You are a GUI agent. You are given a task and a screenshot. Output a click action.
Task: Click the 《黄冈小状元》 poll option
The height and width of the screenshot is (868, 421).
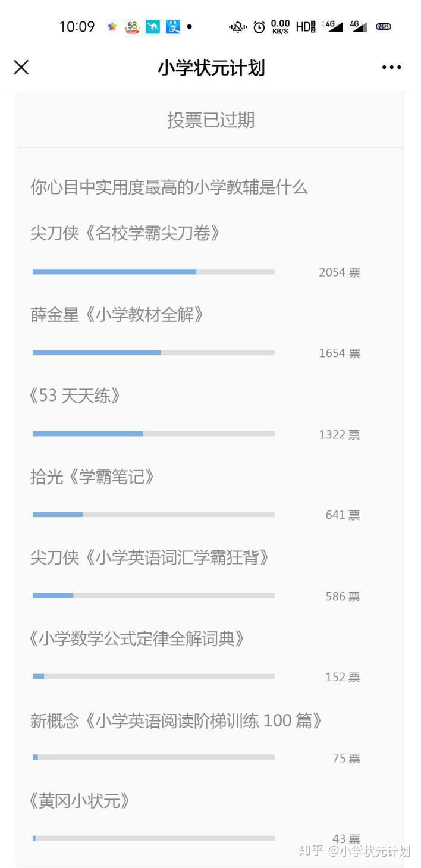(x=80, y=801)
